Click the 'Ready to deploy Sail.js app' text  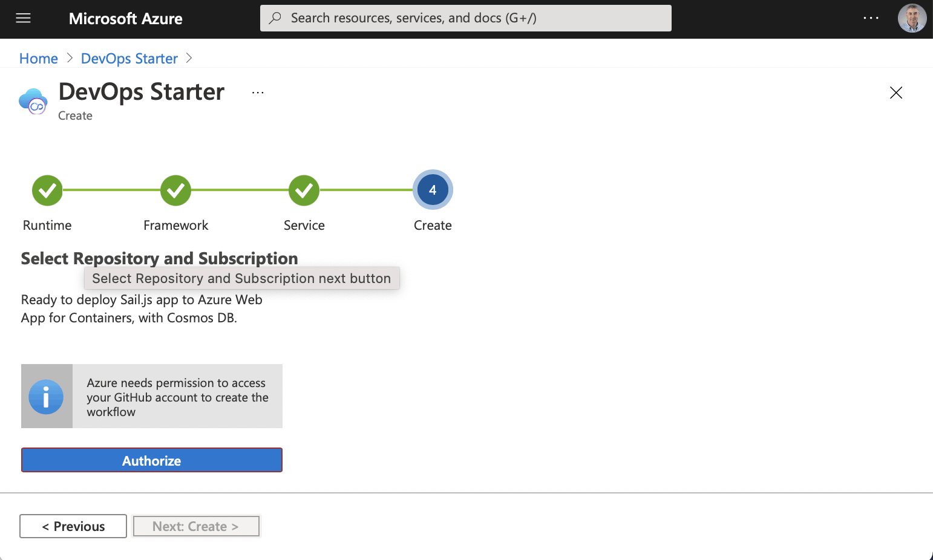(142, 308)
